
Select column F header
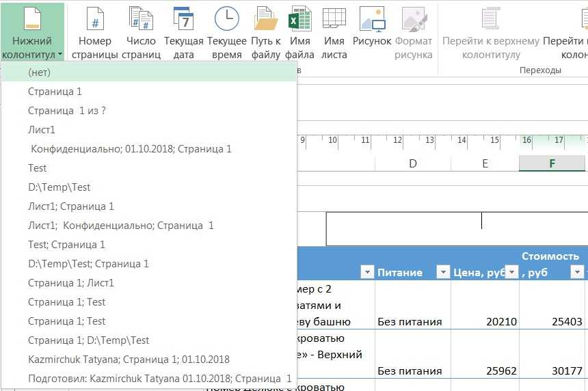pyautogui.click(x=552, y=163)
